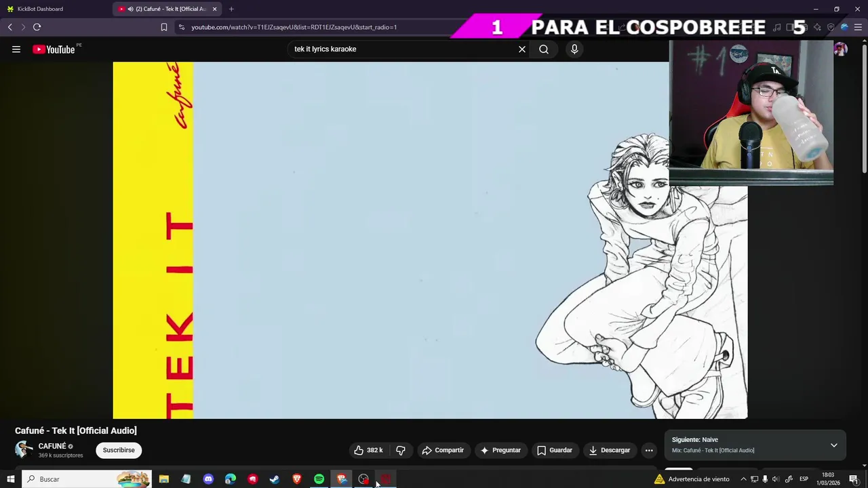Click the video title Cafuné - Tek It [Official Audio]

[76, 430]
